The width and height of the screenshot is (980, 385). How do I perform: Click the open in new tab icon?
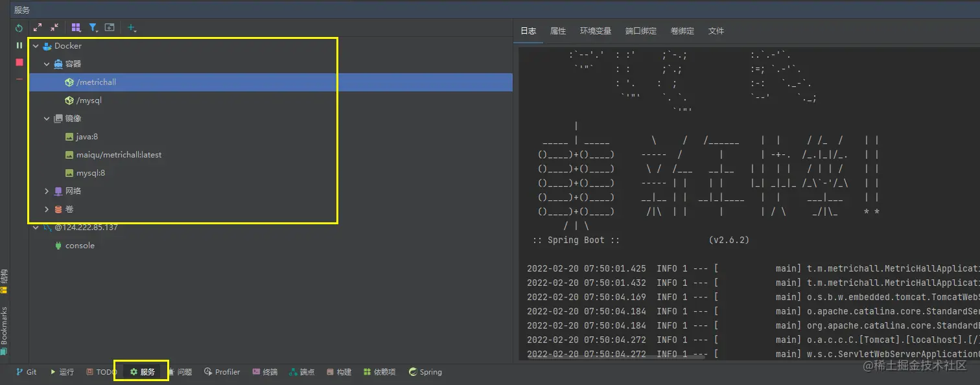pos(110,27)
